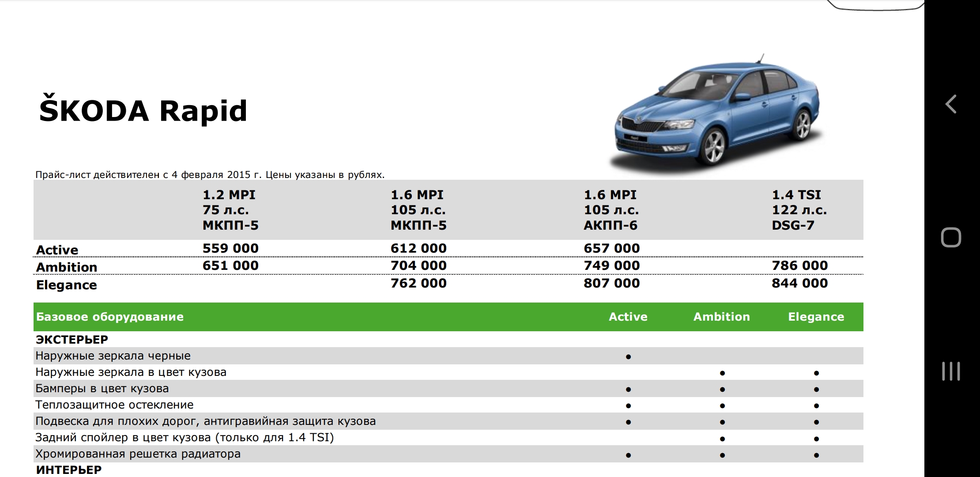Tap the Ambition dot for Задний спойлер row
Image resolution: width=980 pixels, height=477 pixels.
coord(722,439)
